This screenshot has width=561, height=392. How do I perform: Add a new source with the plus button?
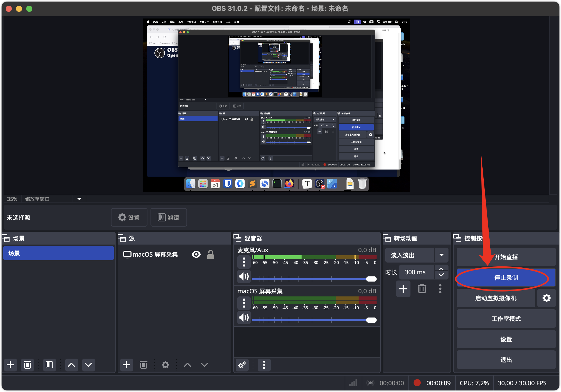pyautogui.click(x=126, y=365)
